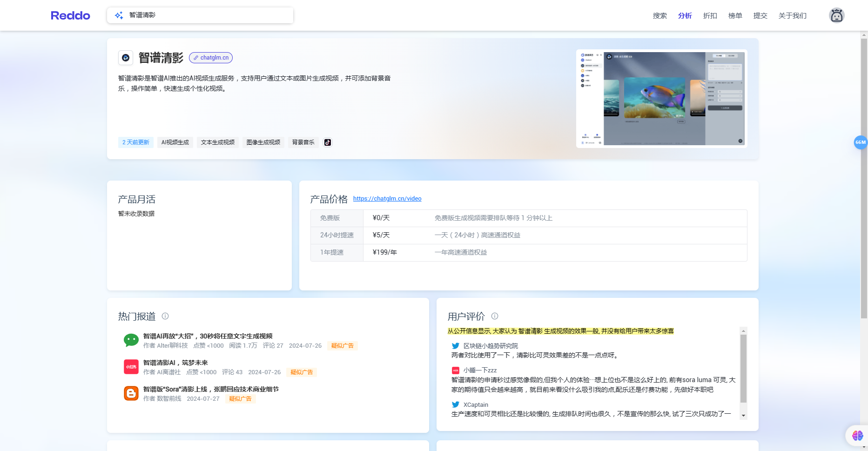The width and height of the screenshot is (868, 451).
Task: Click the 小睡一下zzz reviewer name
Action: 480,370
